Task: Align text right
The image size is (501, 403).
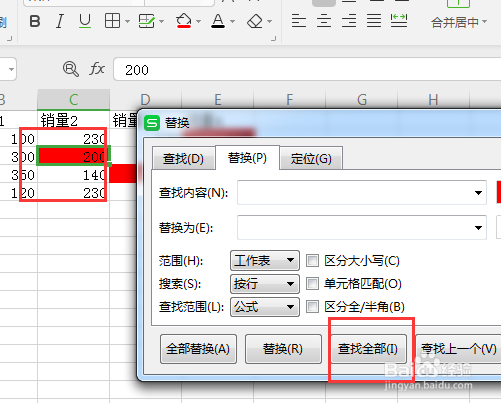Action: click(349, 21)
